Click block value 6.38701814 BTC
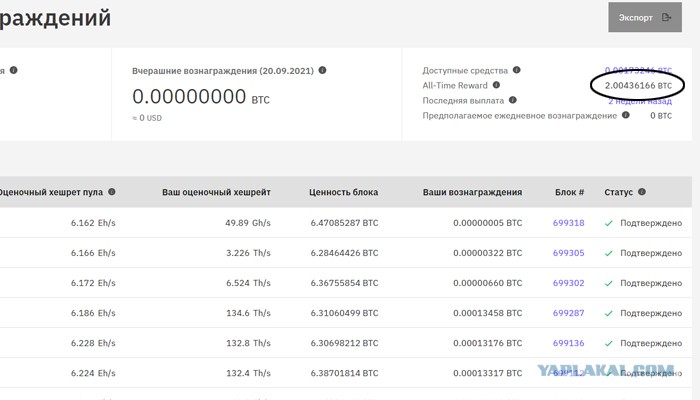 pyautogui.click(x=344, y=373)
